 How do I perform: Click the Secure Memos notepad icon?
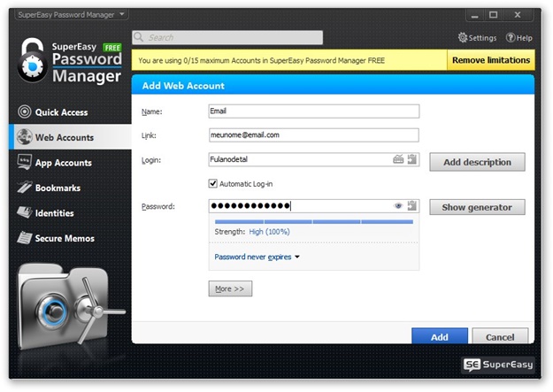[25, 238]
